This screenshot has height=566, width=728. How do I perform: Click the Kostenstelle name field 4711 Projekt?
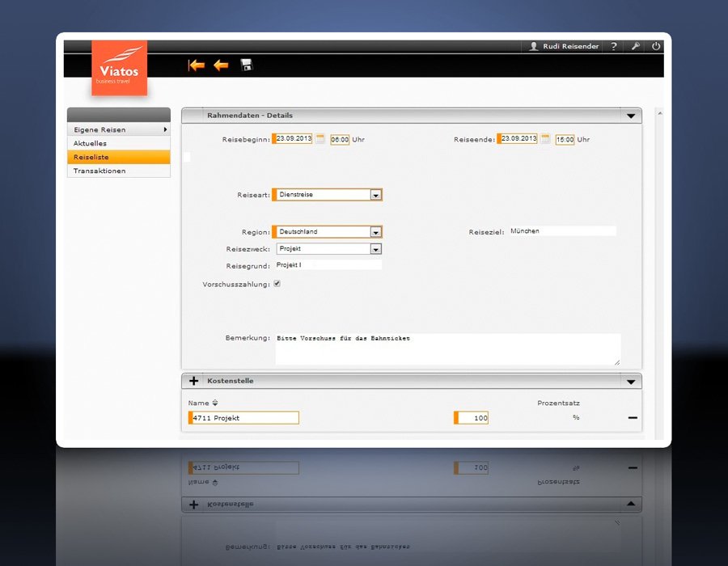(243, 417)
